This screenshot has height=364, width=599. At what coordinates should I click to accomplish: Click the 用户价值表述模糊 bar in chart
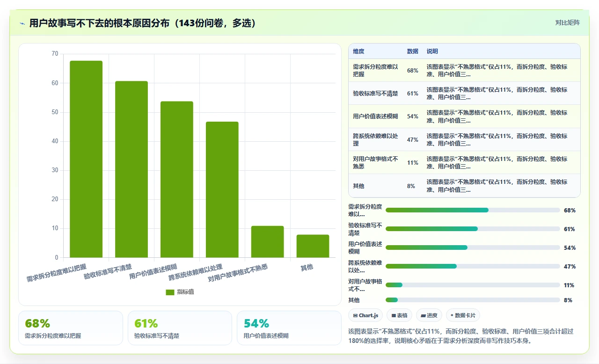(177, 179)
